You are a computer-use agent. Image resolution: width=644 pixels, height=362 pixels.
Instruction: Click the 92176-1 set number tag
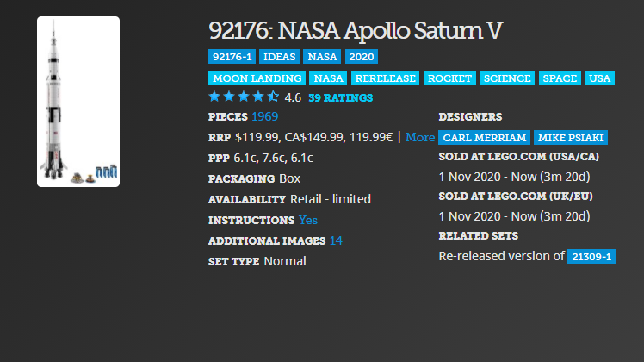(232, 57)
